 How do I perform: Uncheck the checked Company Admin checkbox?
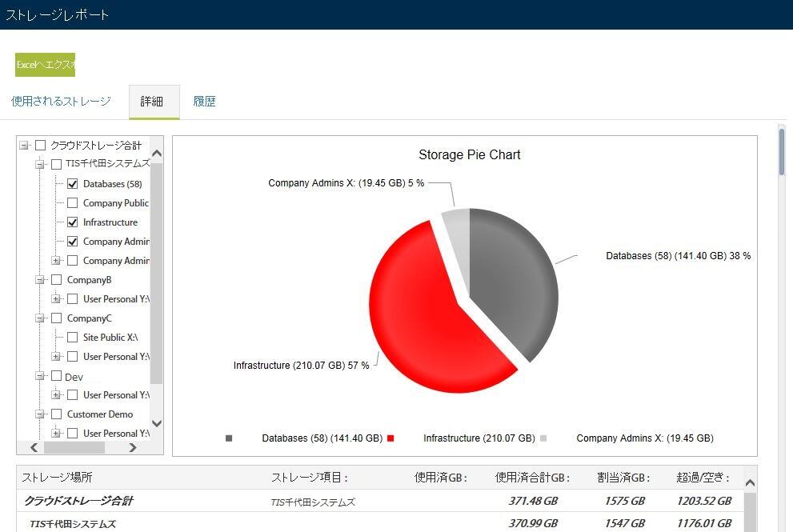pyautogui.click(x=72, y=242)
